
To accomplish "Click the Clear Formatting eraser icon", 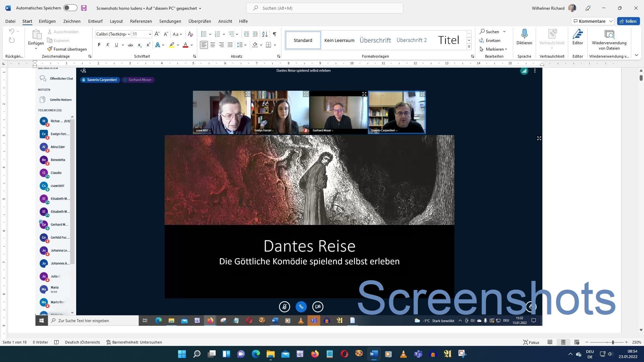I will pos(190,34).
